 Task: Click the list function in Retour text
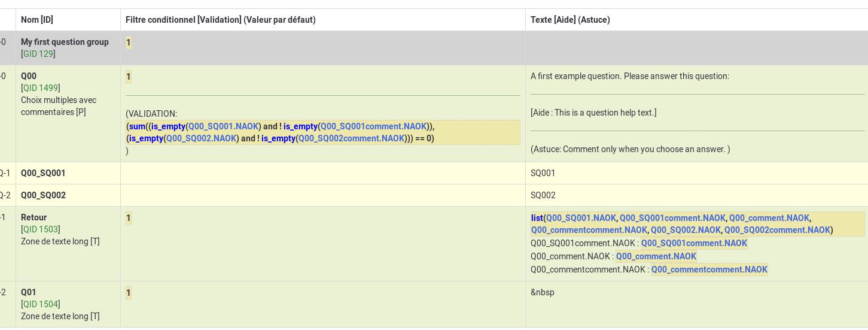(x=537, y=218)
